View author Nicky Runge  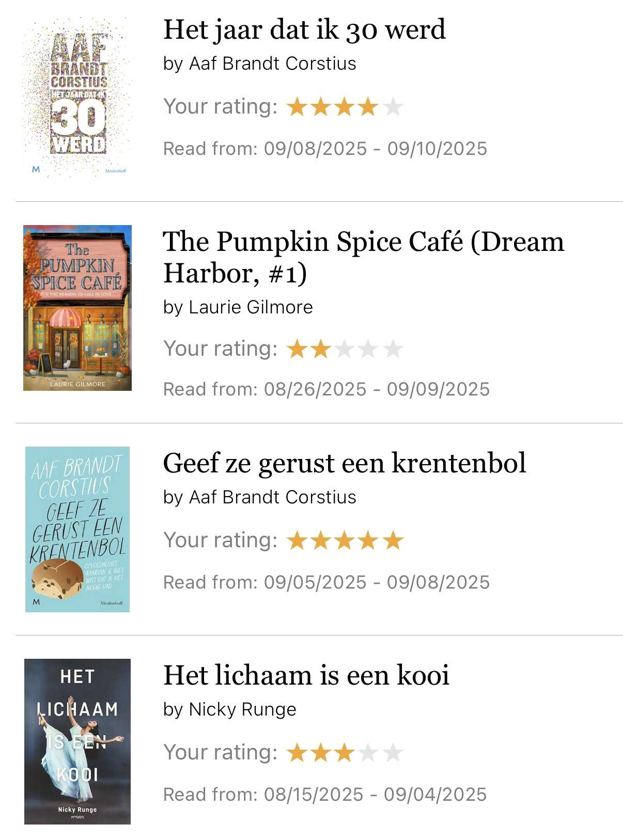(242, 709)
